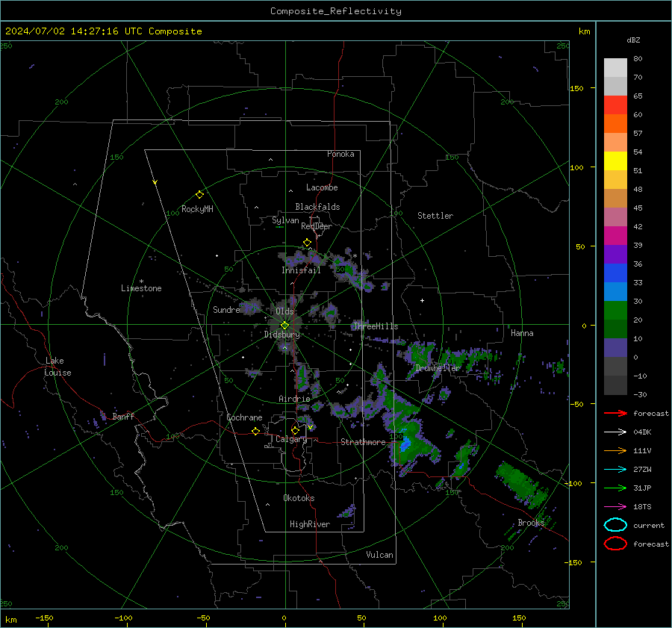672x628 pixels.
Task: Click the ThreeHills label
Action: [376, 326]
